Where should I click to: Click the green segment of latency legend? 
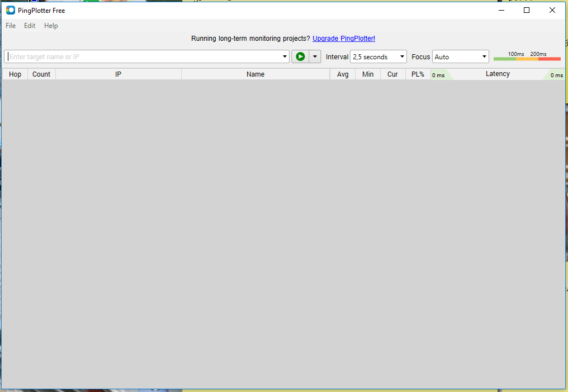(x=505, y=59)
